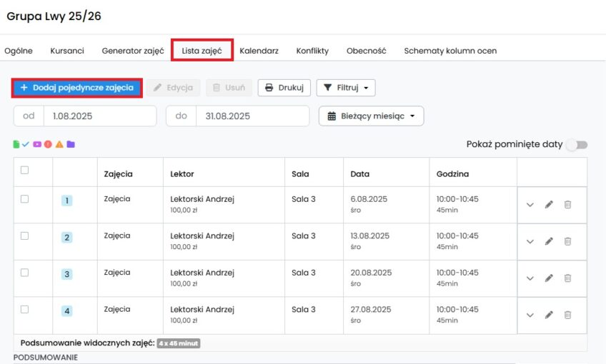
Task: Switch to the Kalendarz tab
Action: (x=259, y=51)
